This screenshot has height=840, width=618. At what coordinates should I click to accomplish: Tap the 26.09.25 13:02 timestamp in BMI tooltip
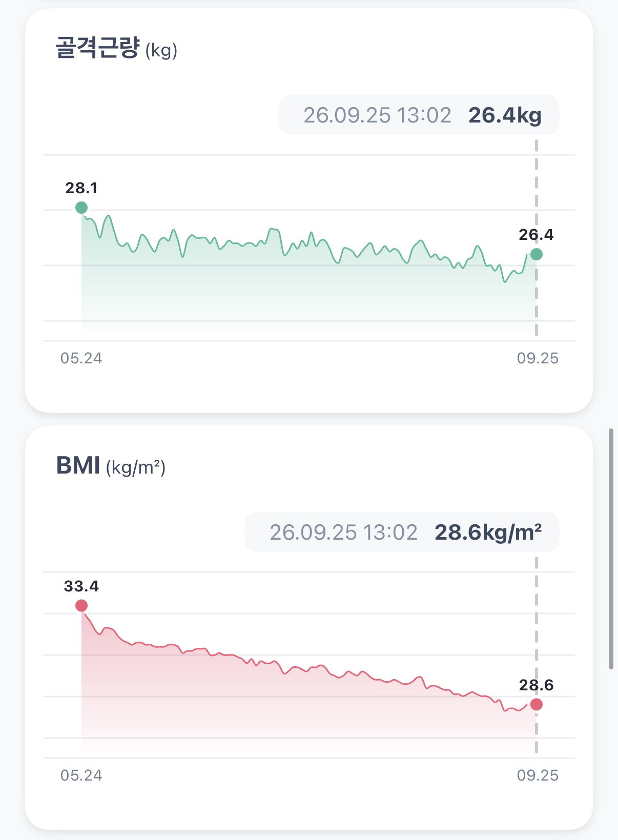point(343,532)
